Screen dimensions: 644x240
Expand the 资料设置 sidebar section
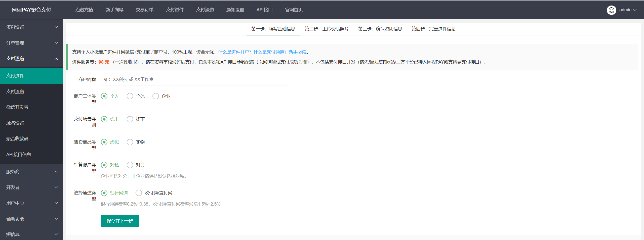31,27
